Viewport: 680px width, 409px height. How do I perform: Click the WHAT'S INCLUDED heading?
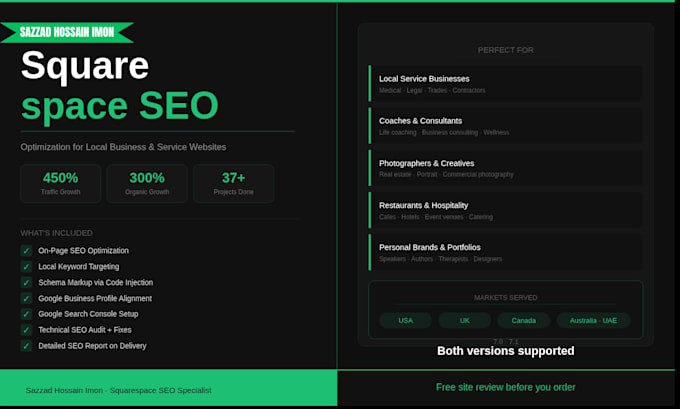coord(56,233)
